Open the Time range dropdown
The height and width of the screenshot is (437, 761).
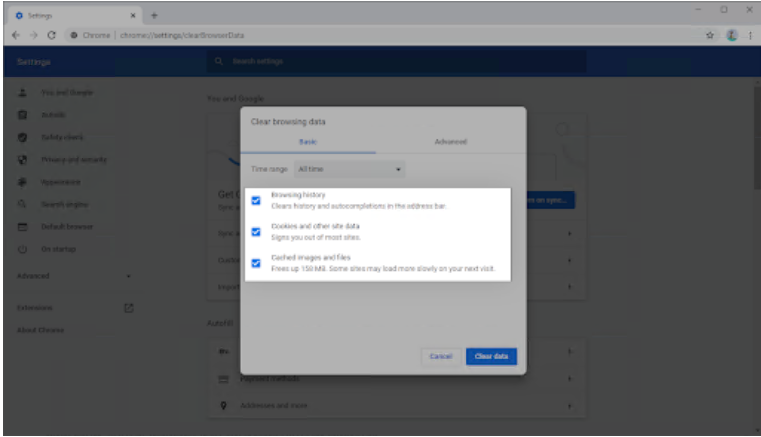pos(350,170)
